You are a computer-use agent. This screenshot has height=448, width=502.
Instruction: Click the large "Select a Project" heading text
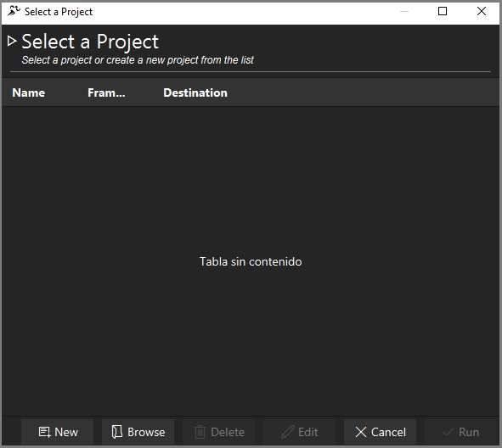[90, 42]
